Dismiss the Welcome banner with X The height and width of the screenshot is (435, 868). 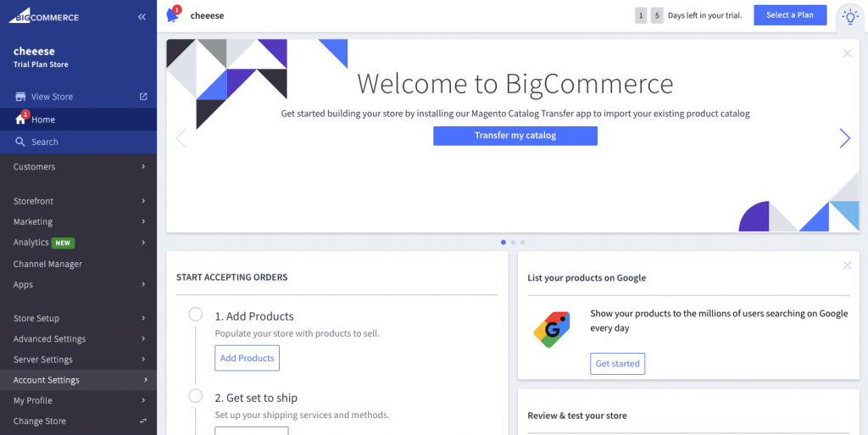847,53
